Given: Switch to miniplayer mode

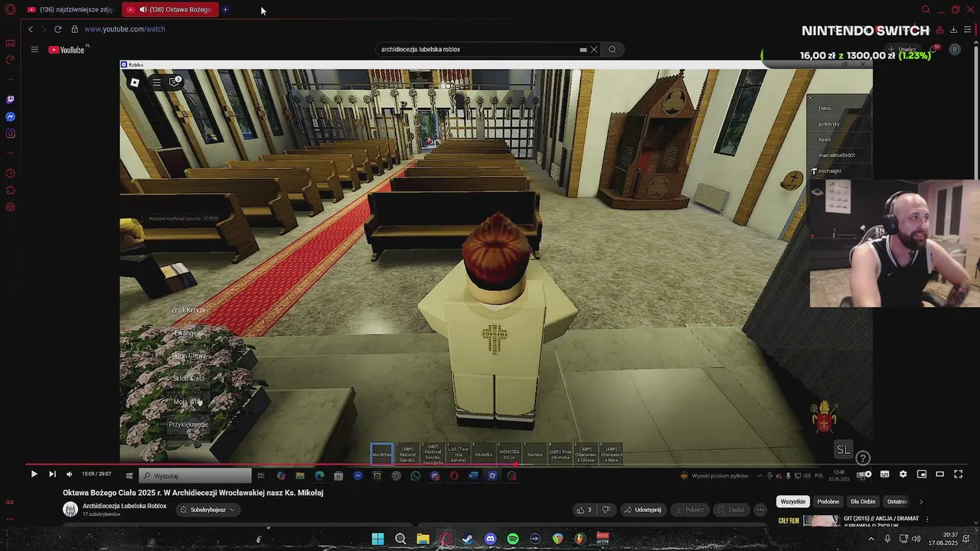Looking at the screenshot, I should (x=922, y=474).
